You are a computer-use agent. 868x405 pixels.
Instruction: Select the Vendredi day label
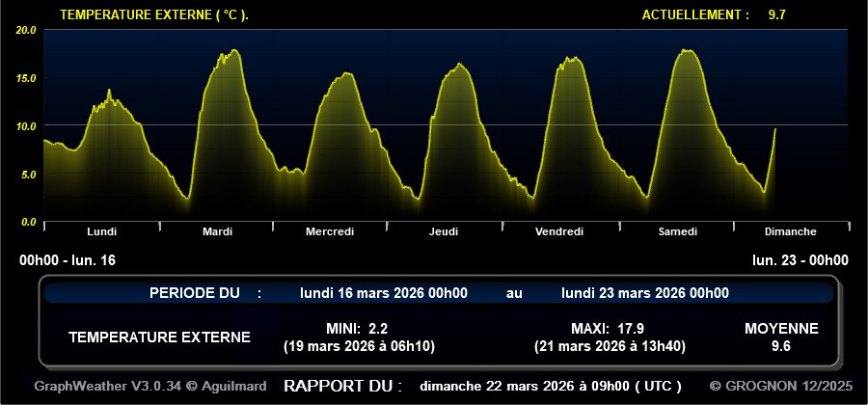pos(559,231)
